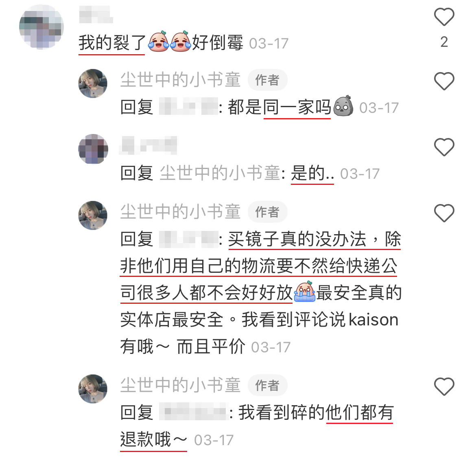Viewport: 476px width, 461px height.
Task: Like the author's reply '都是同一家吗'
Action: pos(444,81)
